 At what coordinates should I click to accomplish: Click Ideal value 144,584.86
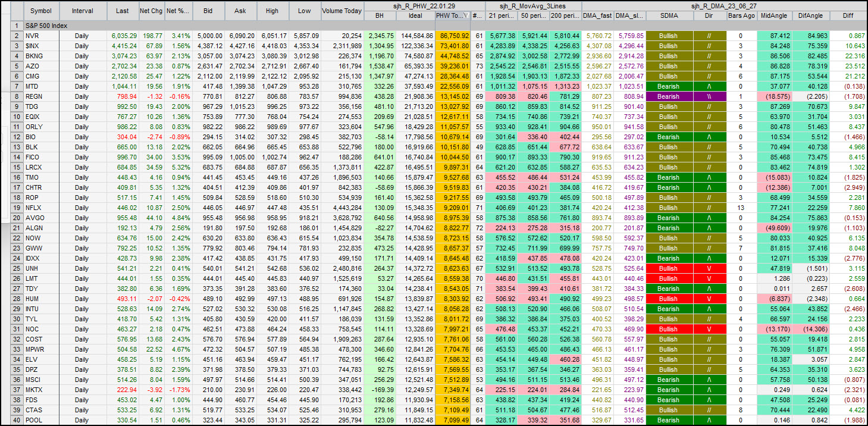(x=416, y=36)
